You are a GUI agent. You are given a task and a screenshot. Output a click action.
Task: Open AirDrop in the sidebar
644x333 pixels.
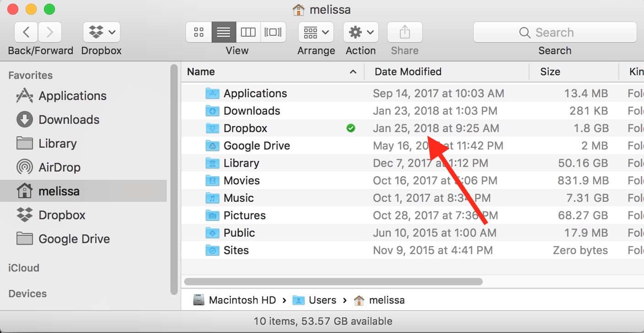tap(59, 167)
